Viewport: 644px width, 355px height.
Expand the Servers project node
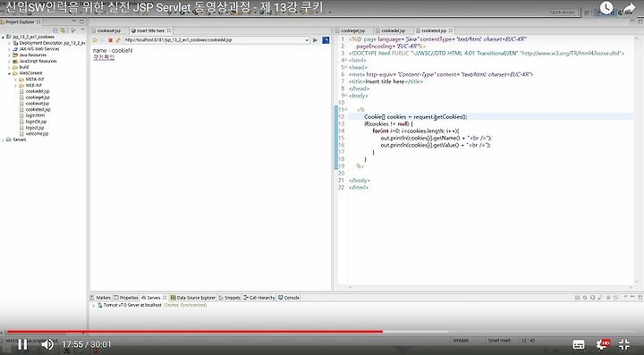[x=3, y=139]
